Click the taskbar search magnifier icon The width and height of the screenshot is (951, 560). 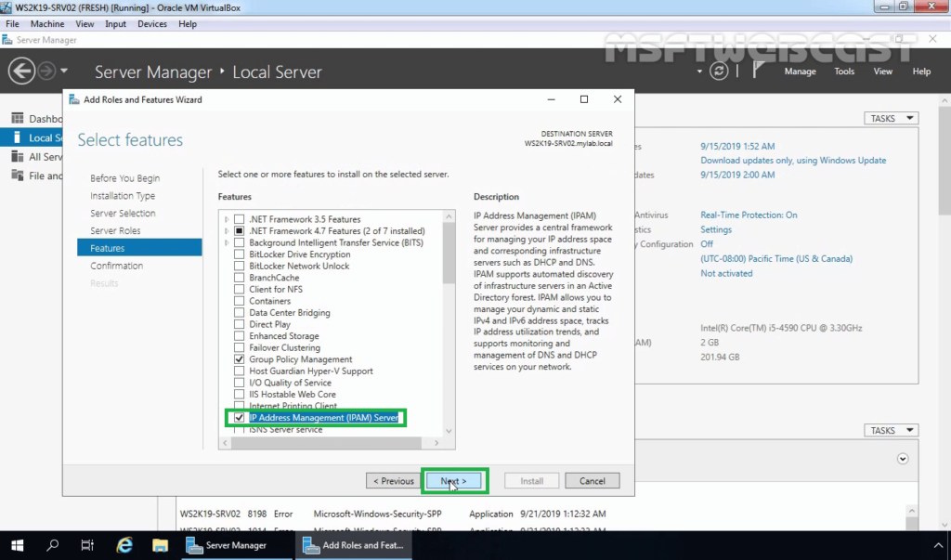(x=53, y=545)
